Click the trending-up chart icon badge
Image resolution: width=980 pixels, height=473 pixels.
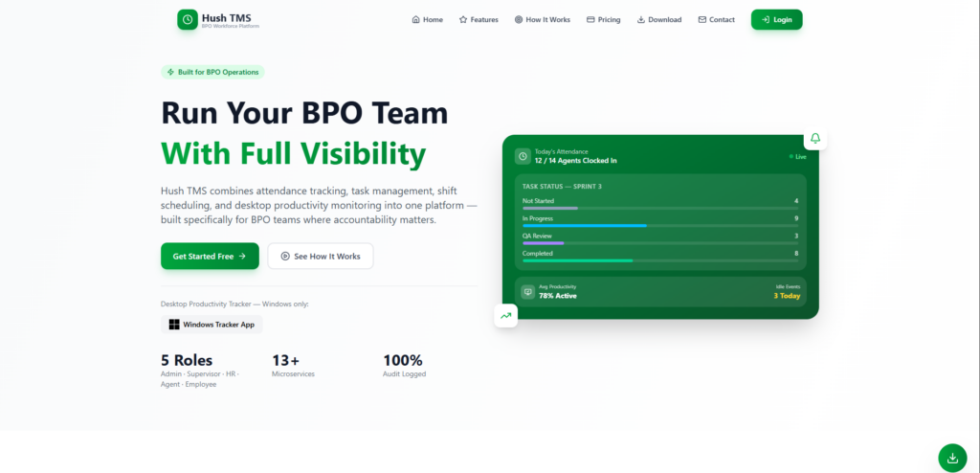point(505,315)
